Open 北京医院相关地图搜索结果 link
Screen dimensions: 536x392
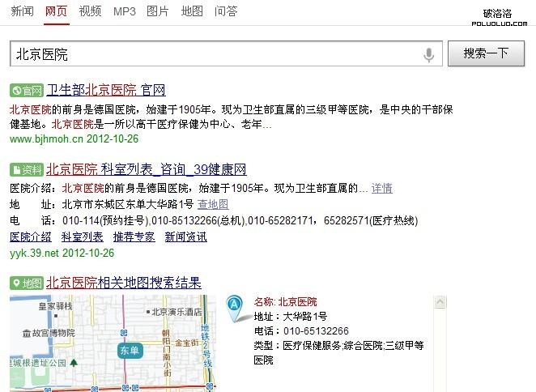click(123, 283)
